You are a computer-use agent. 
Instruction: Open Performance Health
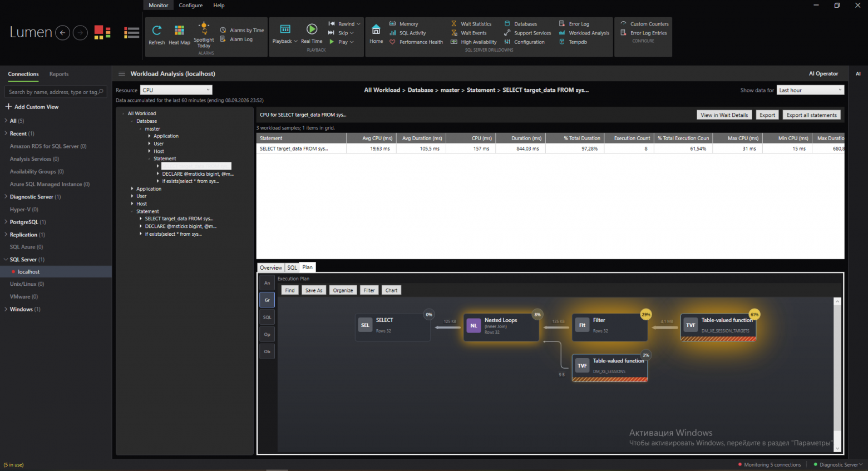416,42
